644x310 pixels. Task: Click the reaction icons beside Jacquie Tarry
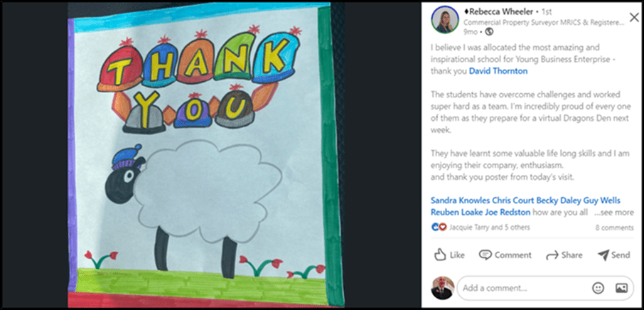tap(439, 227)
